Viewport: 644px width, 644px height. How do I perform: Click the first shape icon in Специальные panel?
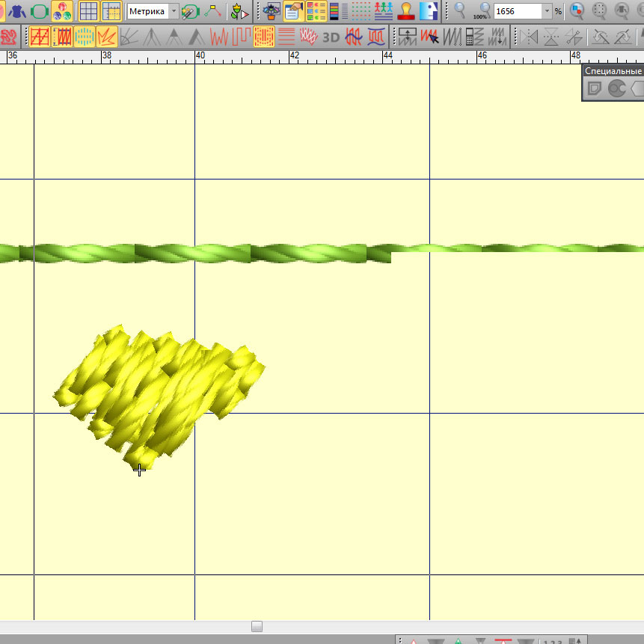(594, 89)
